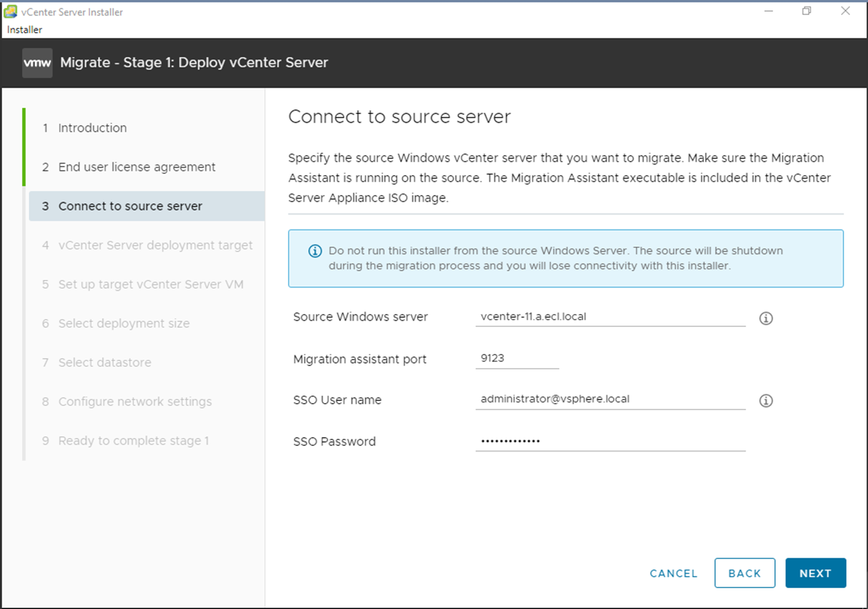The image size is (868, 609).
Task: Focus the SSO User name field
Action: (610, 400)
